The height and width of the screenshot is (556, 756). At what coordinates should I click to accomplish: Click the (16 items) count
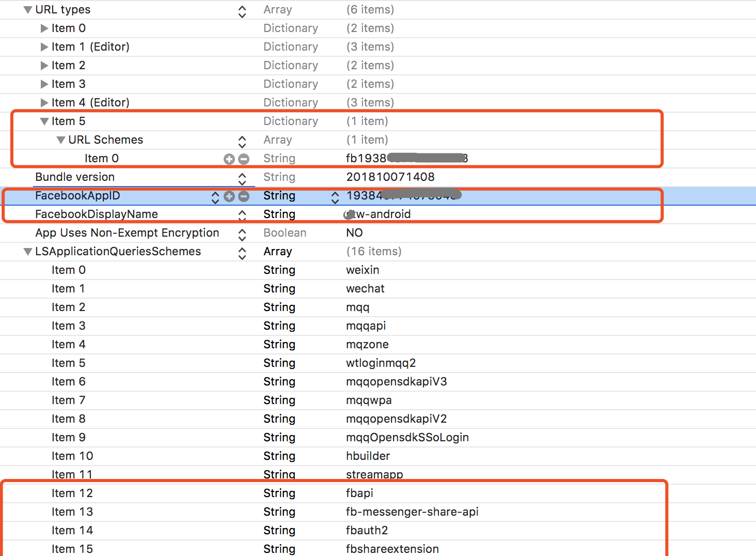[374, 252]
